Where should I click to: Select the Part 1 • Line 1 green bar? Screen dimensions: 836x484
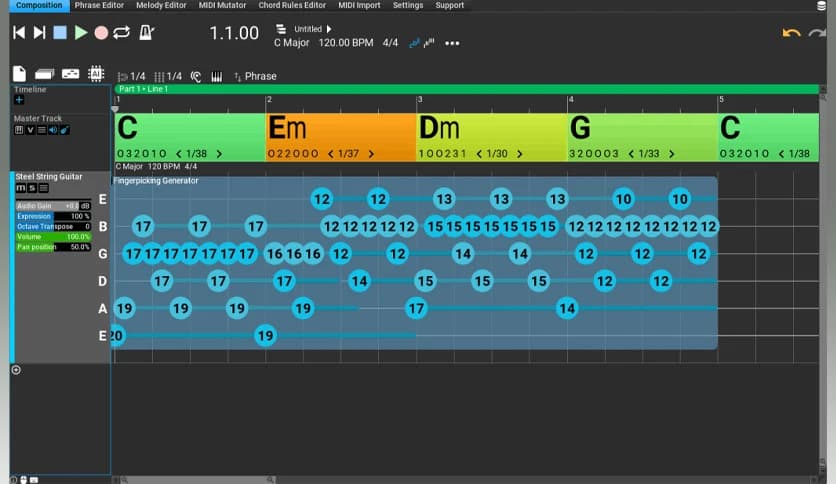click(x=467, y=89)
